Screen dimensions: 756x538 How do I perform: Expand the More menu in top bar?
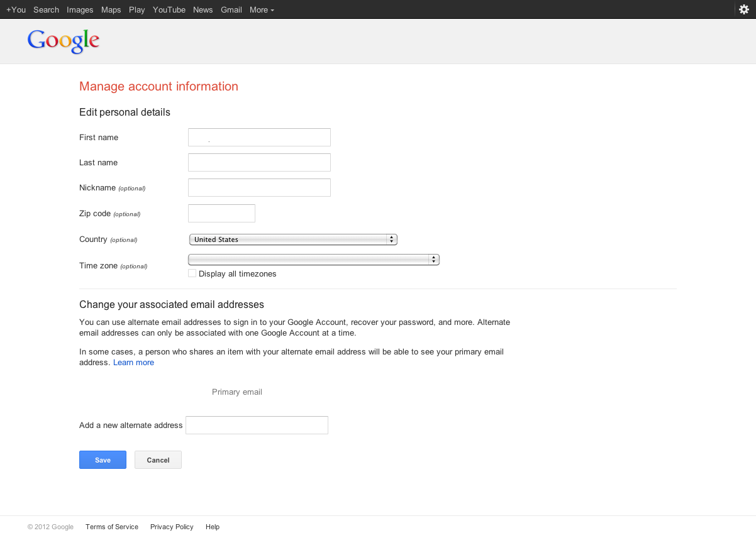click(262, 9)
